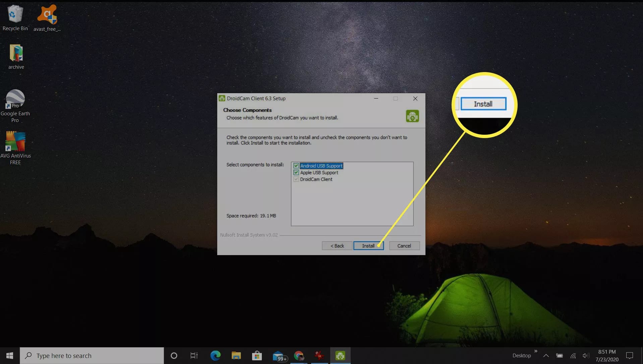Click the DroidCam logo in the dialog header
Screen dimensions: 643x364
412,116
